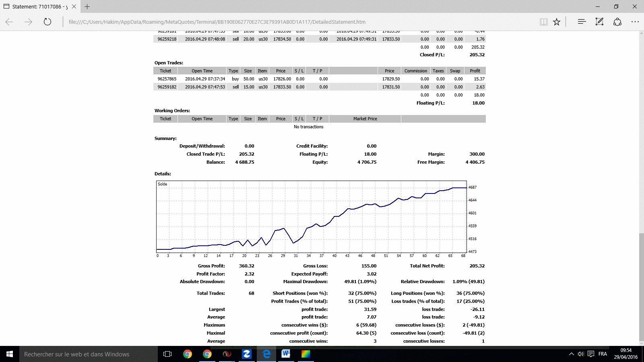Close the Statement 71017086 tab
644x362 pixels.
click(74, 6)
